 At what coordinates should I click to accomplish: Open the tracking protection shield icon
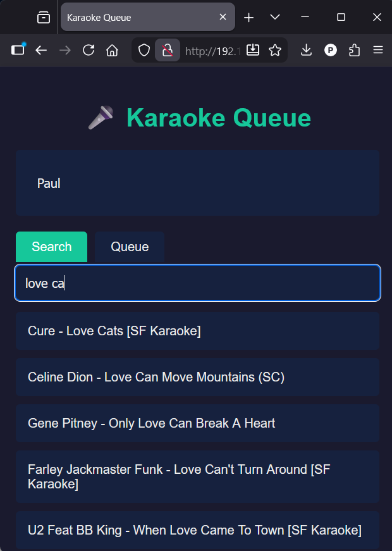[144, 51]
